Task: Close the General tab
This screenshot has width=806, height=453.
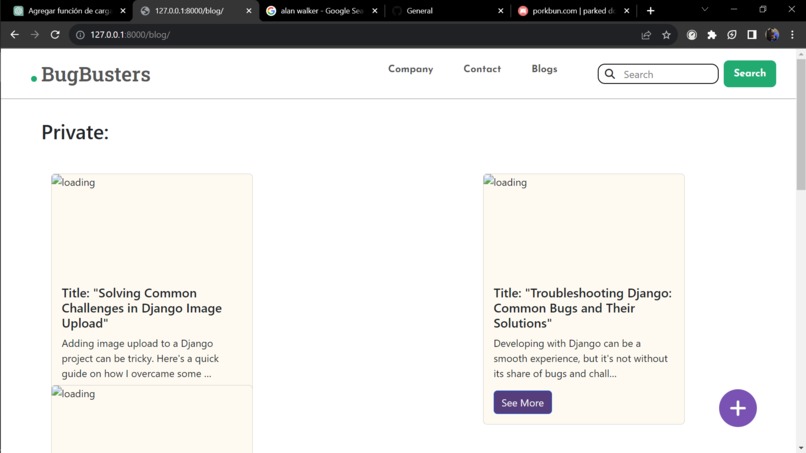Action: coord(501,11)
